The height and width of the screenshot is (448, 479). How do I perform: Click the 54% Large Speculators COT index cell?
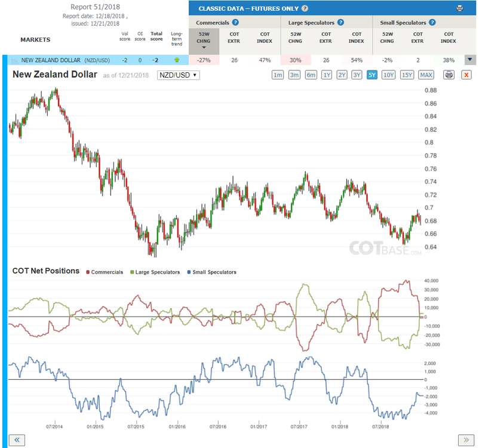pos(357,60)
